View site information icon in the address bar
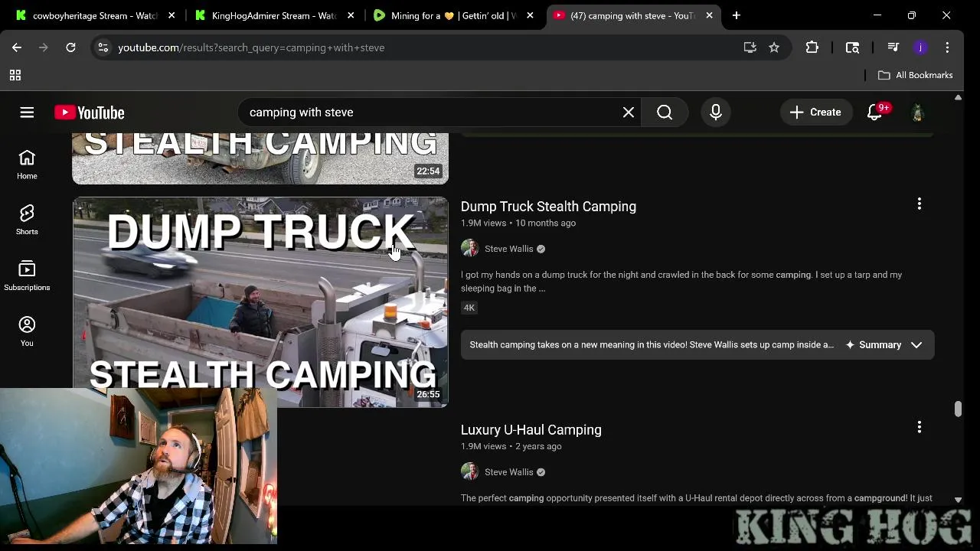This screenshot has height=551, width=980. [x=103, y=47]
